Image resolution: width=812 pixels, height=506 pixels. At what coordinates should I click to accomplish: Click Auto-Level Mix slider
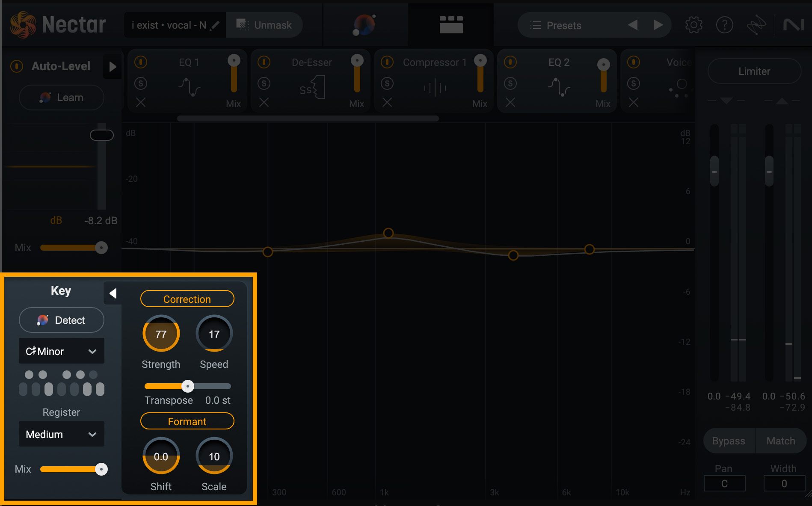point(74,248)
